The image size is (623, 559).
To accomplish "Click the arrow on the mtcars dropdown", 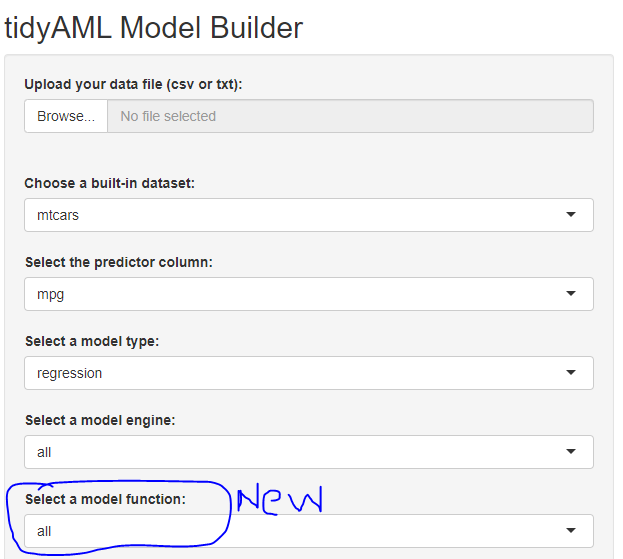I will 570,214.
